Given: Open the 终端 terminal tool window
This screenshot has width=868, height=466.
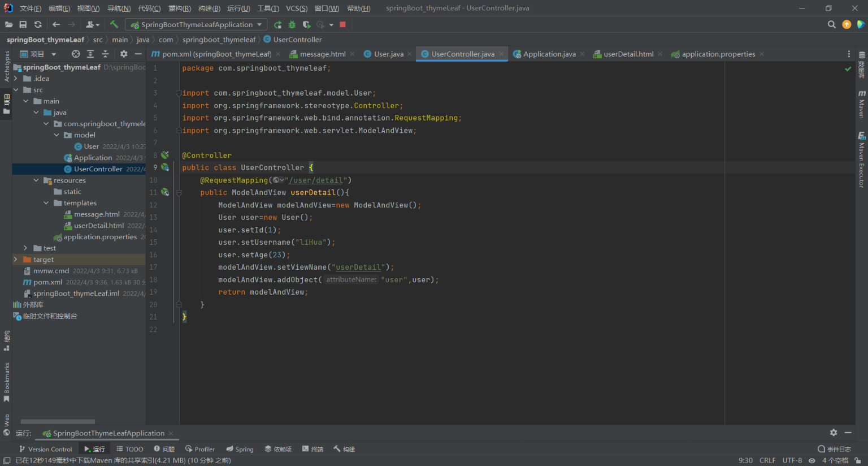Looking at the screenshot, I should [313, 449].
